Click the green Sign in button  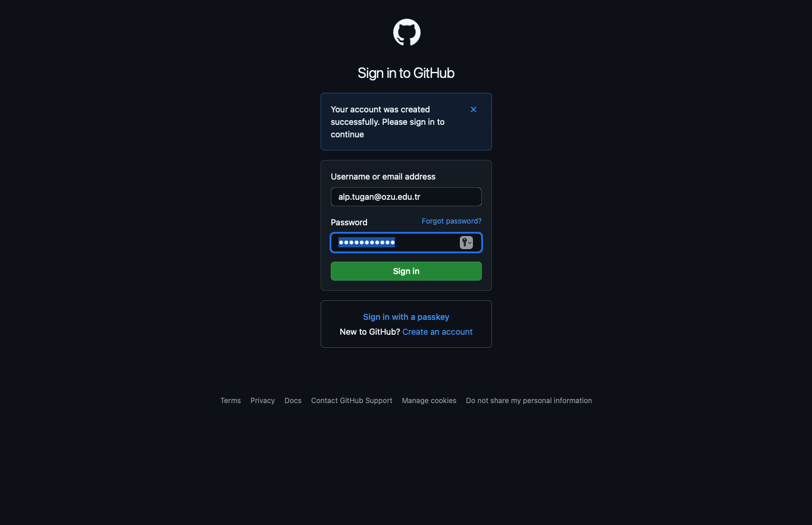click(x=406, y=271)
